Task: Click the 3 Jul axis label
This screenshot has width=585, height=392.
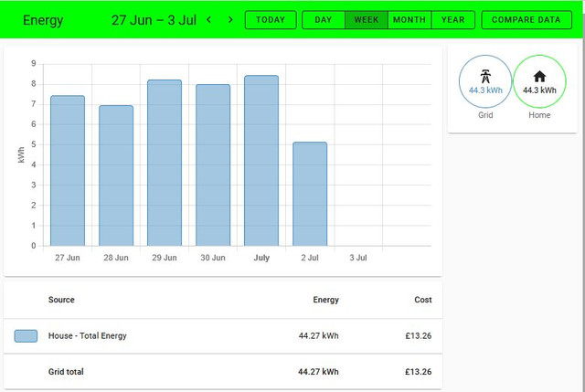Action: (x=358, y=258)
